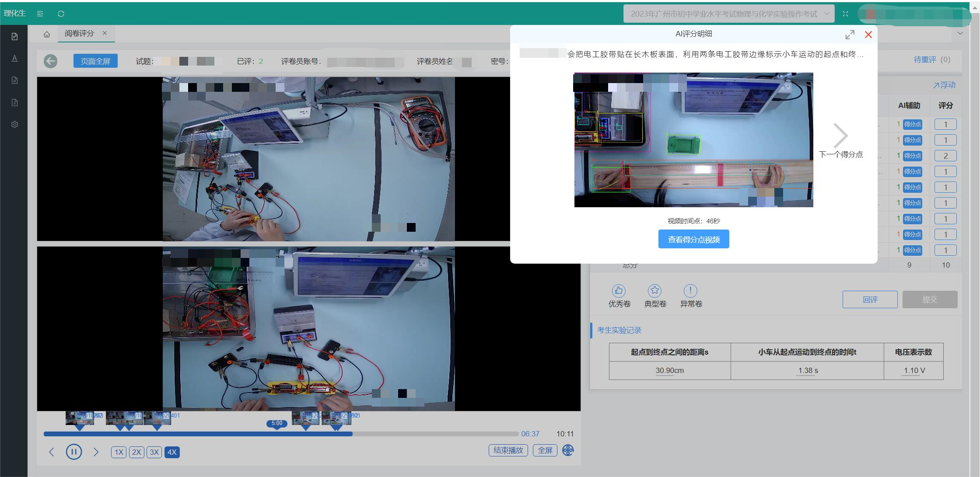Screen dimensions: 980x477
Task: Flag paper with 异常卷 exclamation icon
Action: 690,291
